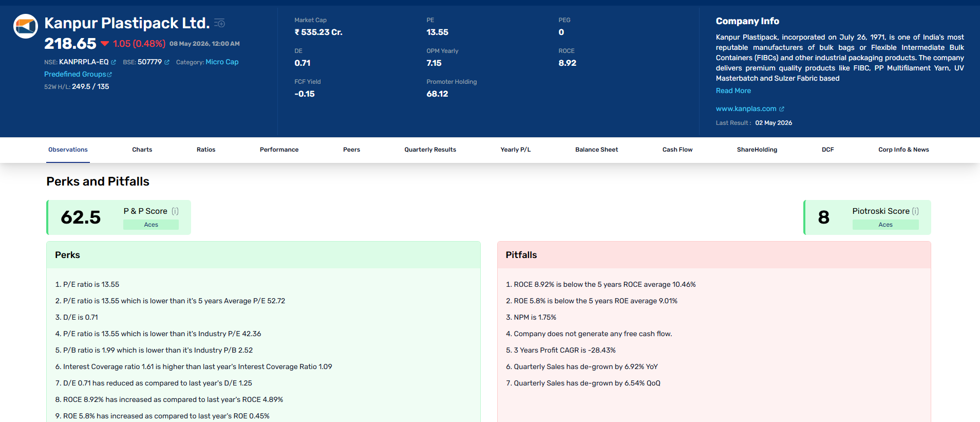Open the Peers tab
980x422 pixels.
click(351, 150)
